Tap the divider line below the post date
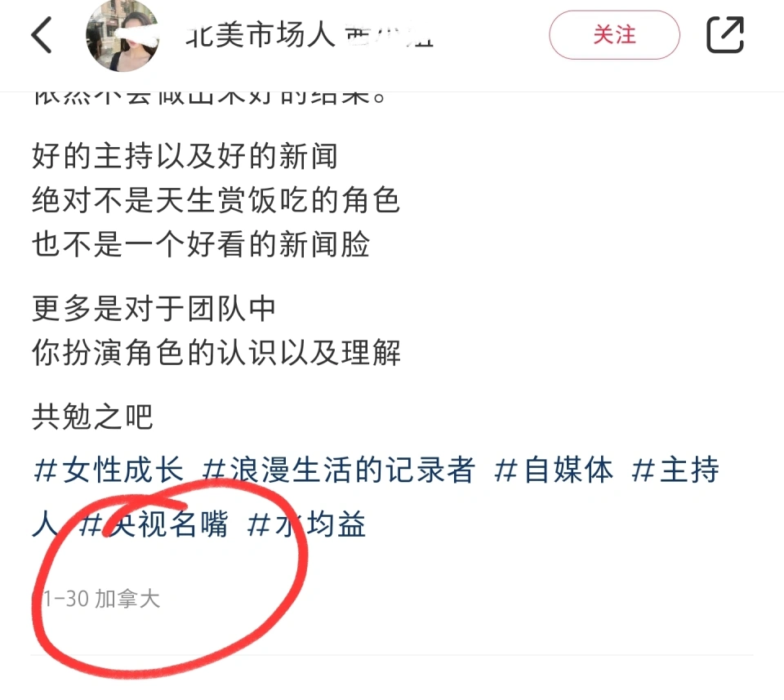 click(392, 654)
